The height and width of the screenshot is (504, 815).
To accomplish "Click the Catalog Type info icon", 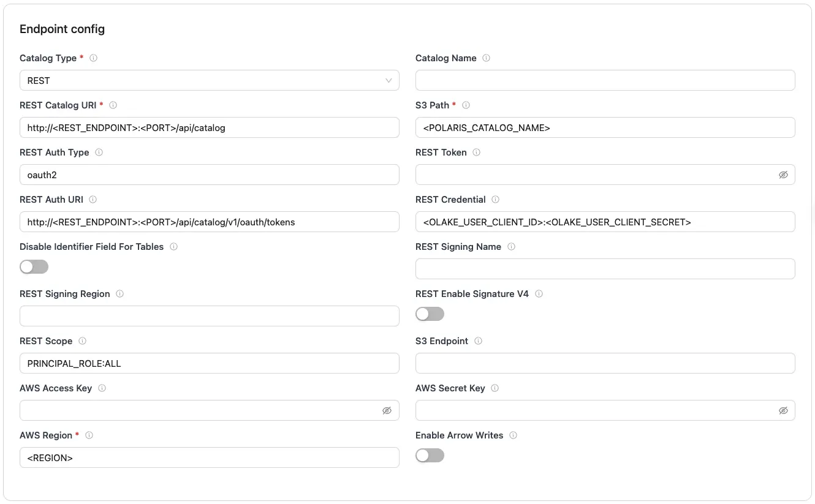I will [x=93, y=58].
